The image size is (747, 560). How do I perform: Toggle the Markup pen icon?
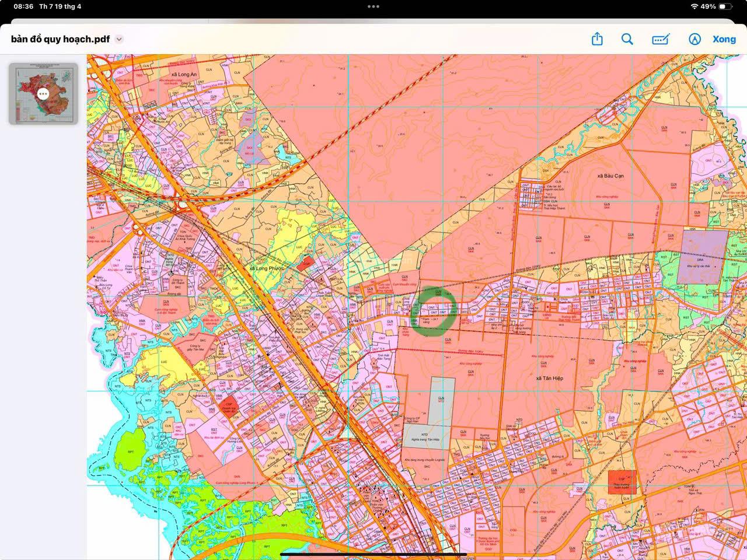694,39
